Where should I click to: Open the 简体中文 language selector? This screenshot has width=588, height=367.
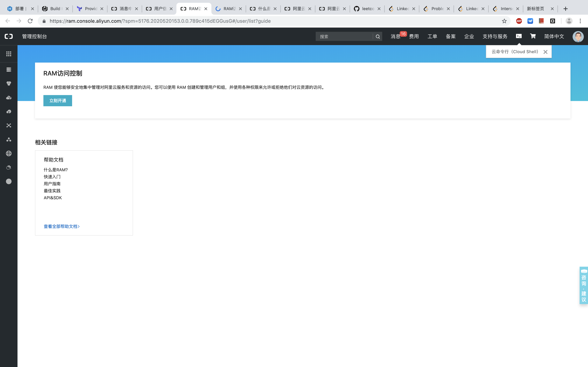[554, 36]
